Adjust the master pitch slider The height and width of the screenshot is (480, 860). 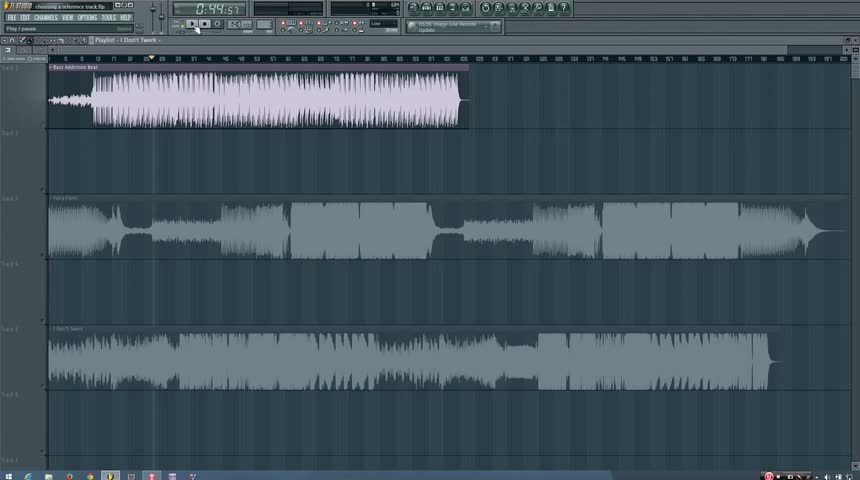click(x=161, y=15)
